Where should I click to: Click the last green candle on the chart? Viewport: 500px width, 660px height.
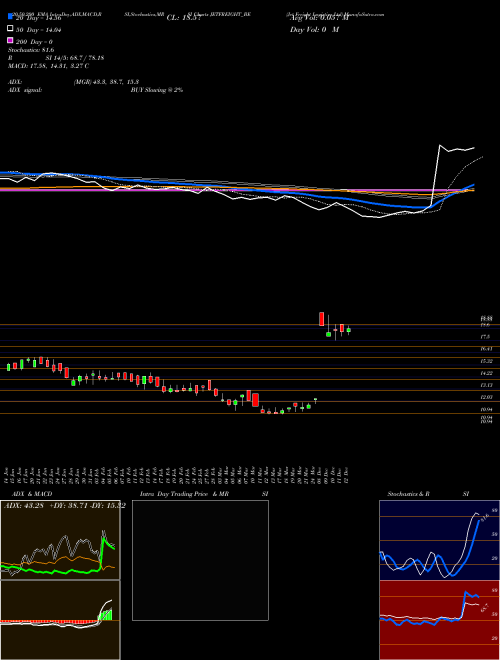point(348,330)
